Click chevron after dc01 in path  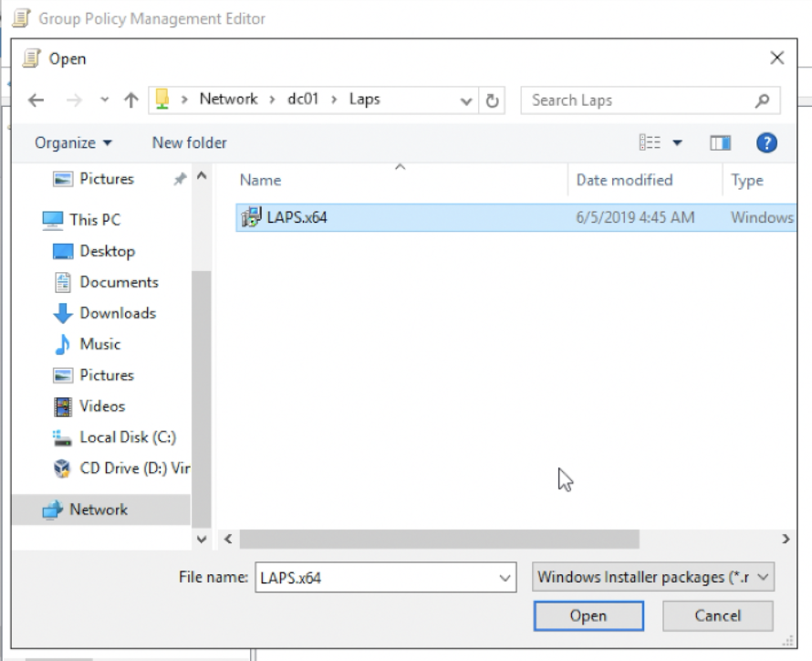pyautogui.click(x=334, y=100)
